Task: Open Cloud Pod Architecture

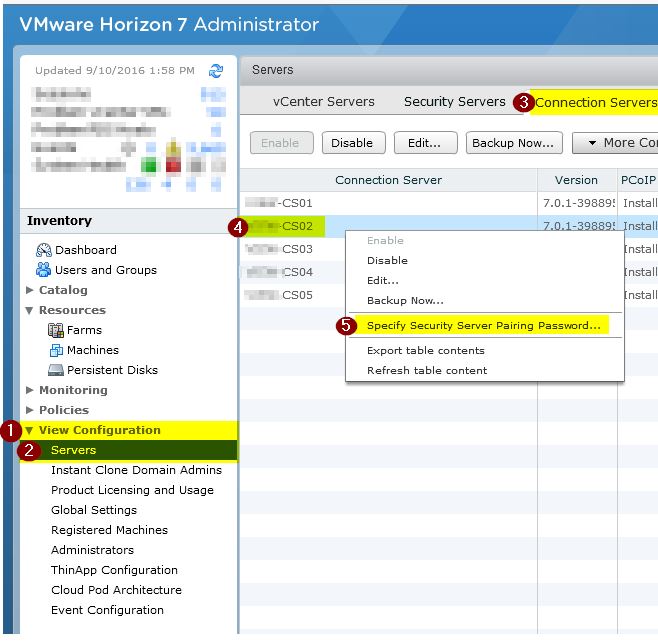Action: [116, 590]
